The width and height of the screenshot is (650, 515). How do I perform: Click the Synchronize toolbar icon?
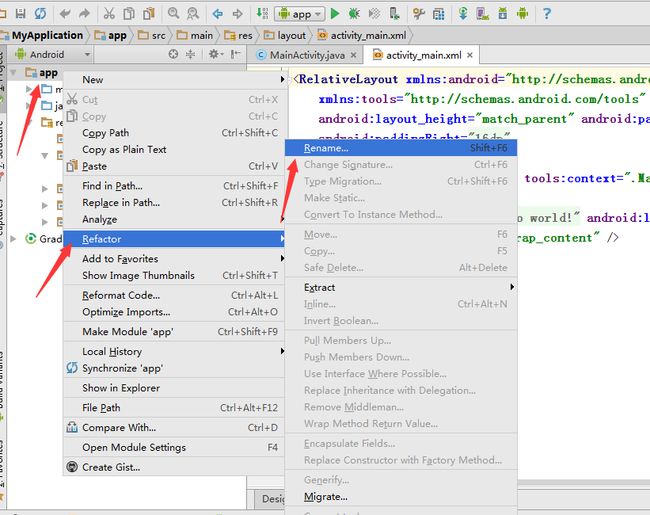tap(40, 13)
